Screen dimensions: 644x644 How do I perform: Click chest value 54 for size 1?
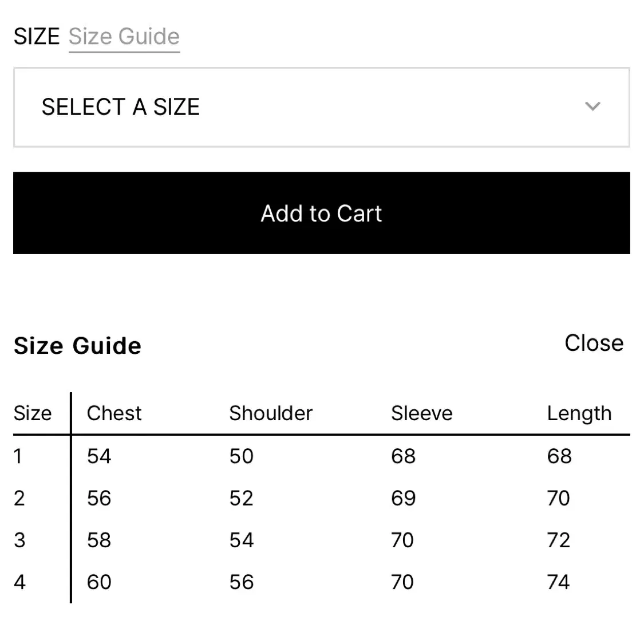tap(99, 456)
